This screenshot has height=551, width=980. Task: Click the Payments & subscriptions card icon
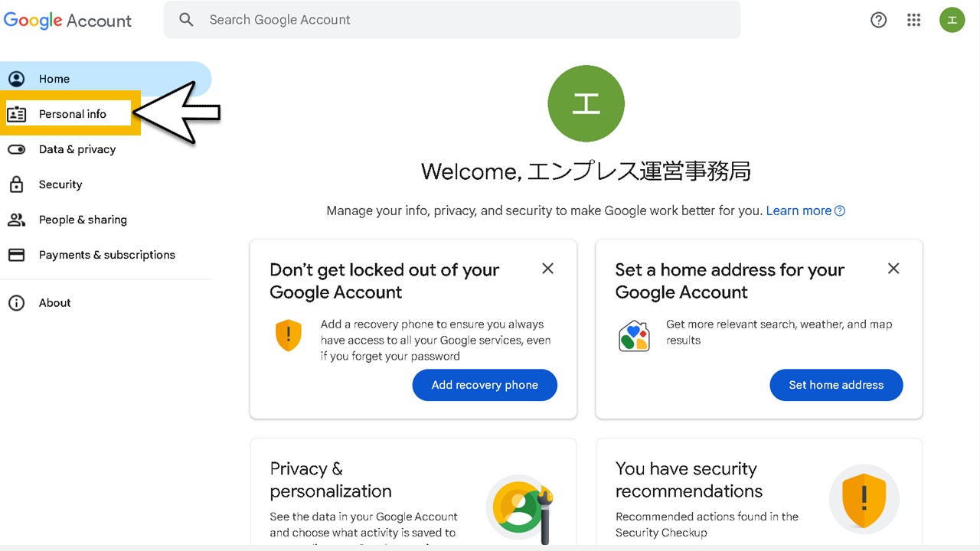17,255
